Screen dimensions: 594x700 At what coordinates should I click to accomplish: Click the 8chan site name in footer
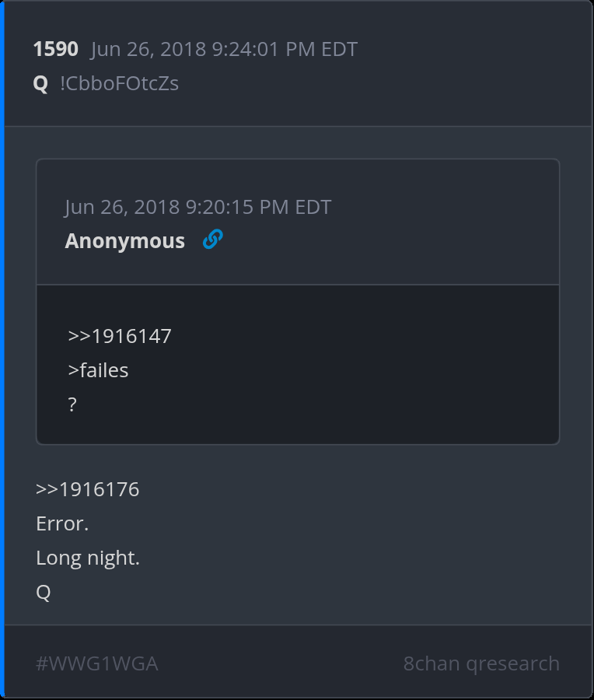pos(430,663)
